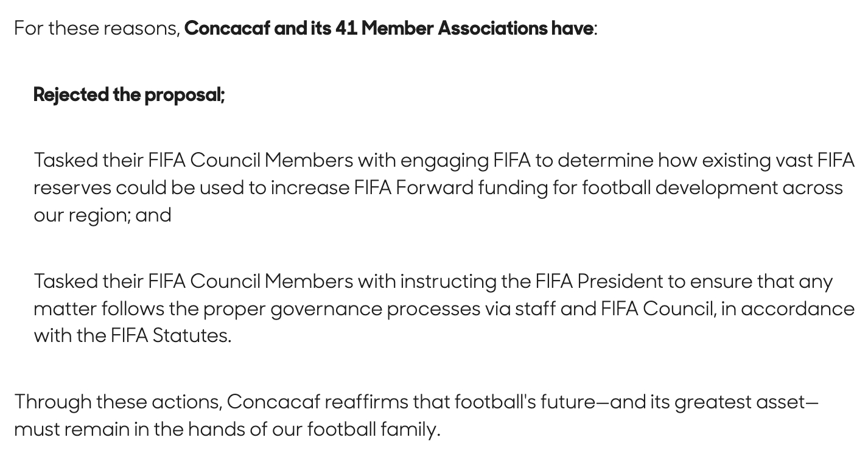Viewport: 868px width, 454px height.
Task: Click the words "with the FIFA Statutes."
Action: [133, 336]
